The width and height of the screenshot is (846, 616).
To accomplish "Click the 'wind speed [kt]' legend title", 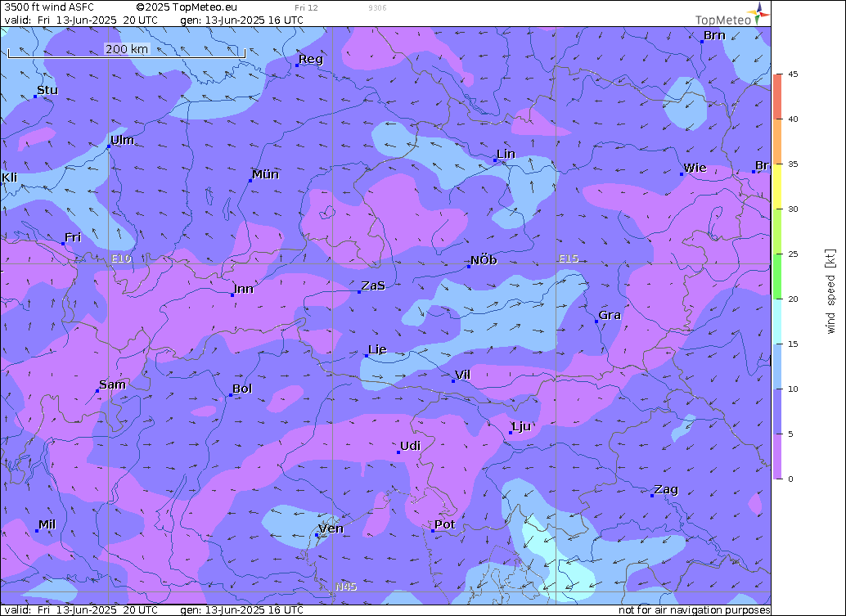I will point(830,291).
